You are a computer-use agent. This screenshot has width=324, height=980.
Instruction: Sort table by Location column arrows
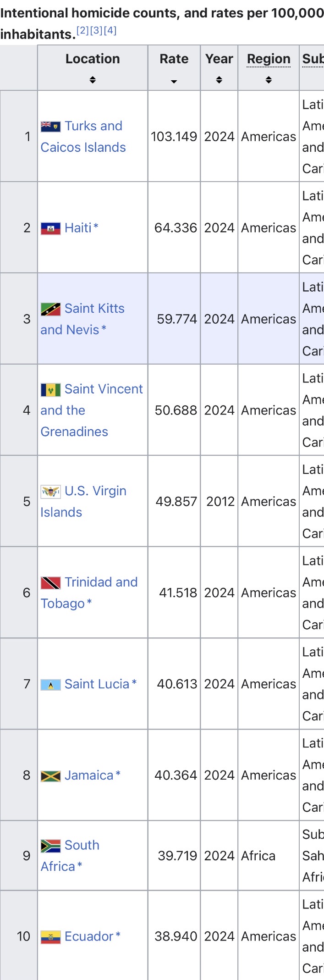click(93, 80)
